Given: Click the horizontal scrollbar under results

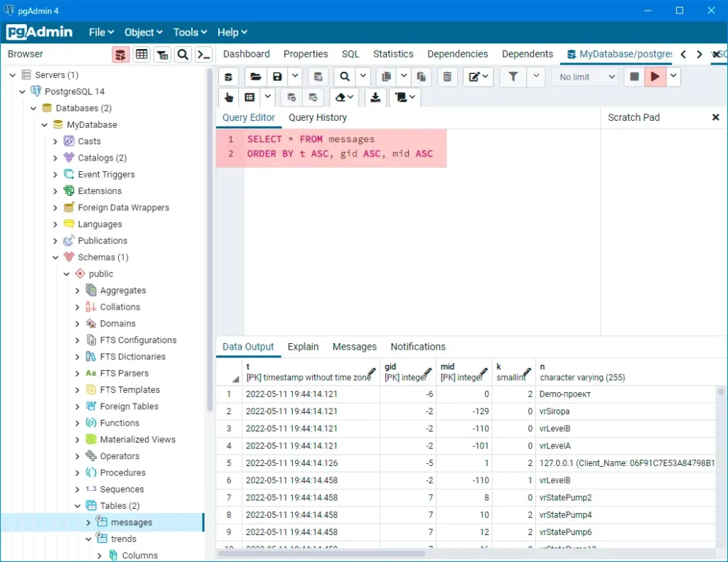Looking at the screenshot, I should click(x=322, y=553).
